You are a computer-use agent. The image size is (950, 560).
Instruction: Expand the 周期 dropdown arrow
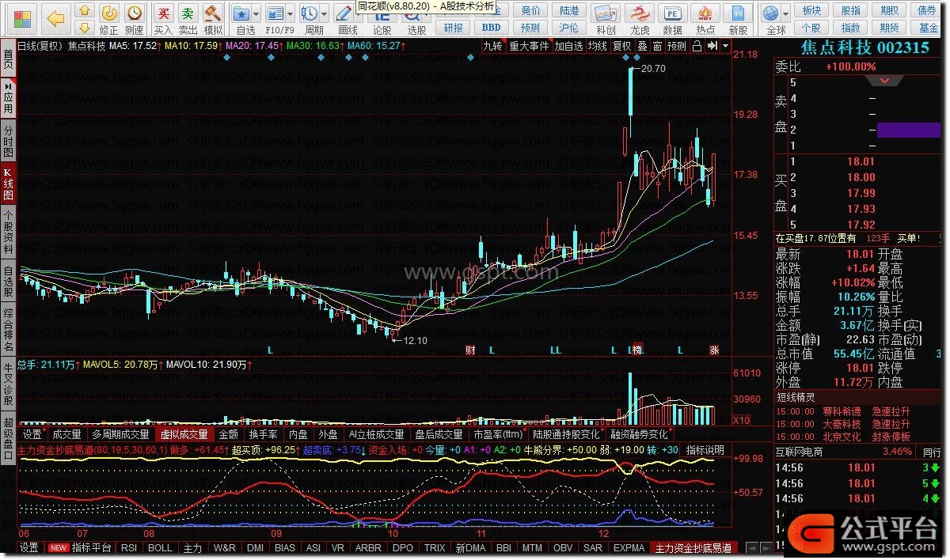click(x=325, y=14)
